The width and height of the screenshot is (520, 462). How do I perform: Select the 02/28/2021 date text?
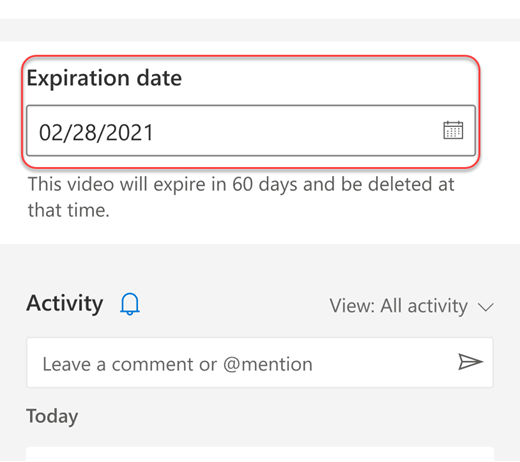(96, 132)
